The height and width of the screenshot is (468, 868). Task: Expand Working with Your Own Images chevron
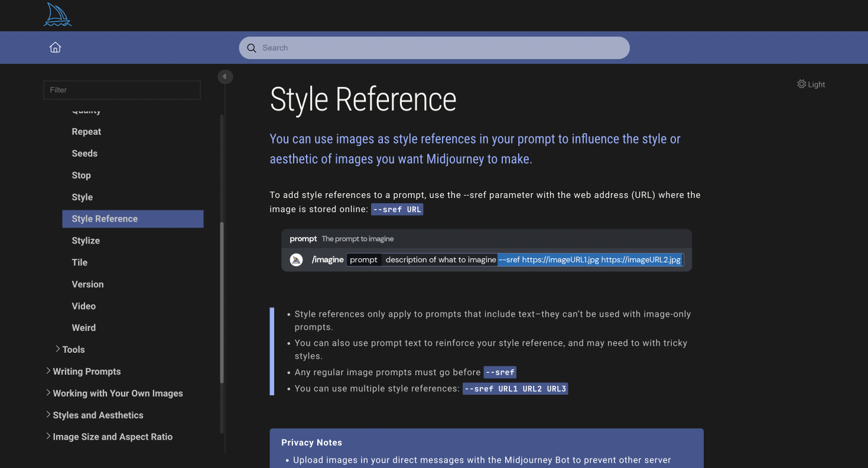(x=48, y=393)
